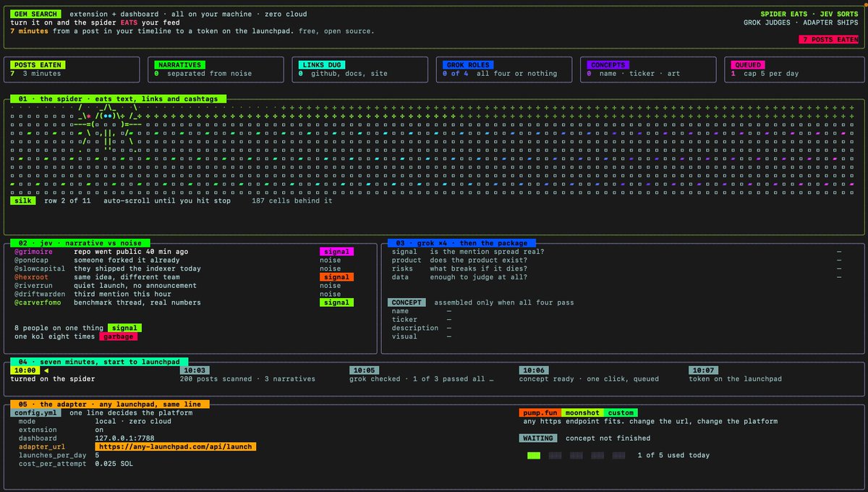
Task: Switch to the pump.fun platform tab
Action: (x=540, y=412)
